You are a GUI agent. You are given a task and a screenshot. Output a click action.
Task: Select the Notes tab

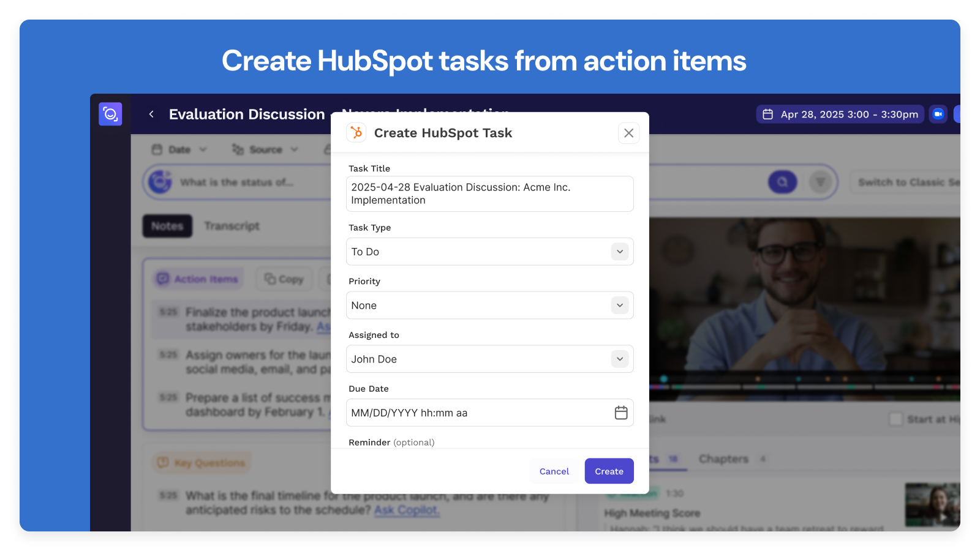tap(167, 226)
